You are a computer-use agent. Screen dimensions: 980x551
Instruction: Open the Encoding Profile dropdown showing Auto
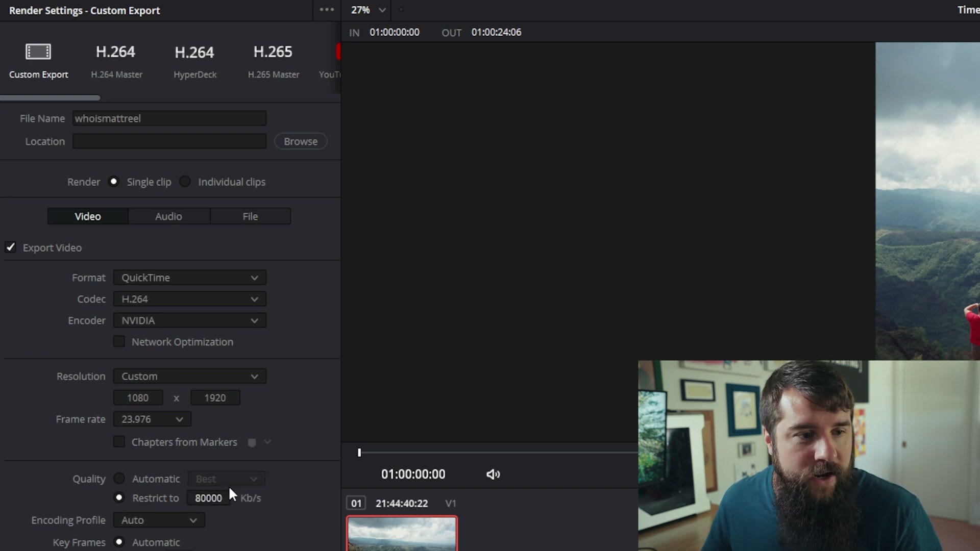pos(159,520)
